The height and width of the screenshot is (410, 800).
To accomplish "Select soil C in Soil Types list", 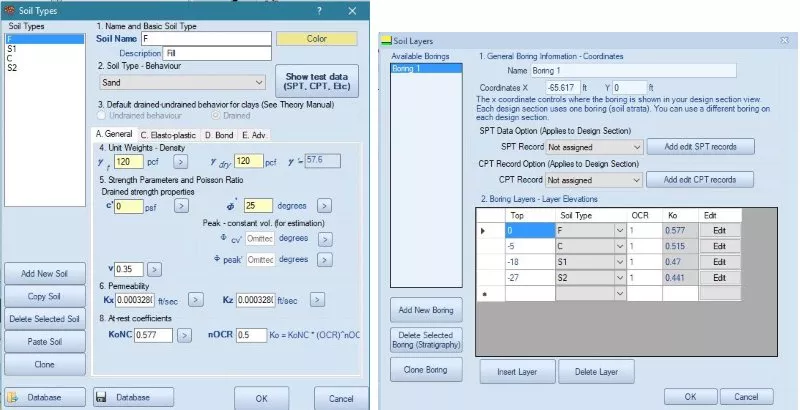I will click(x=44, y=58).
